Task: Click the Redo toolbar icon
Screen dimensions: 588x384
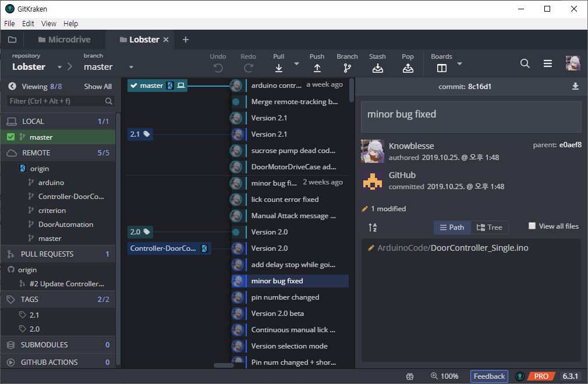Action: (248, 68)
